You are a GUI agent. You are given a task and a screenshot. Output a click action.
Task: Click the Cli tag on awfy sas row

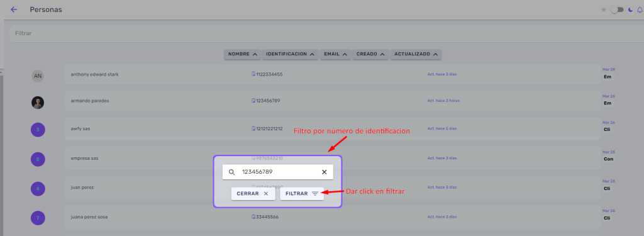coord(607,130)
